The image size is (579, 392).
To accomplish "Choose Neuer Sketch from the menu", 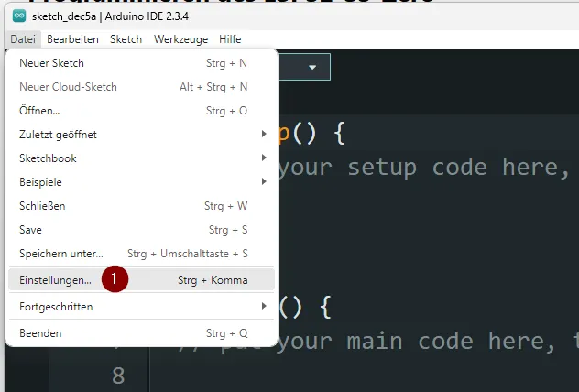I will [51, 63].
